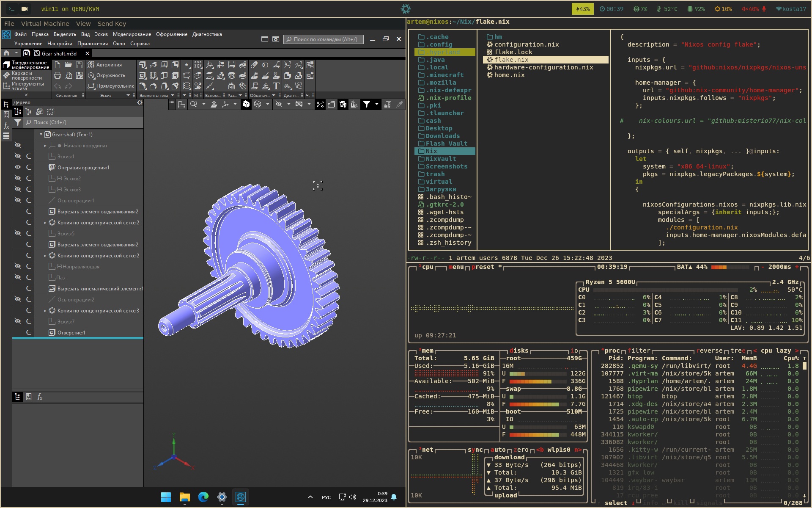Open the Моделирование menu
Viewport: 812px width, 508px height.
tap(132, 34)
